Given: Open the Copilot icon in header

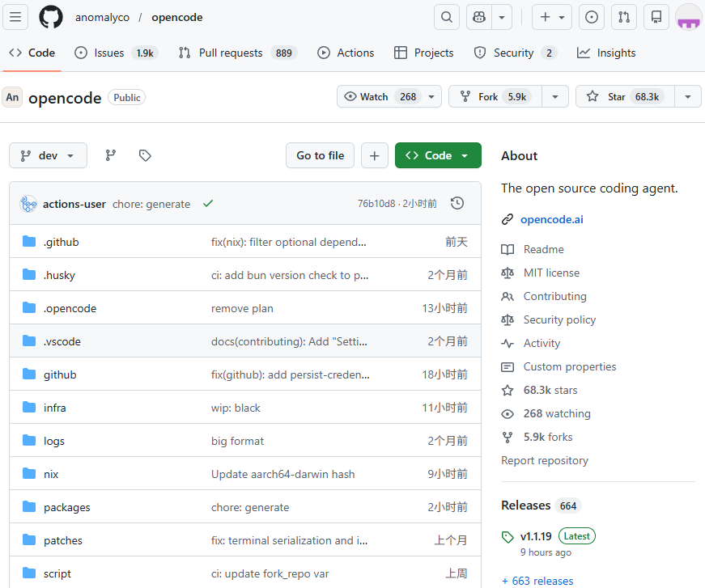Looking at the screenshot, I should (x=479, y=17).
